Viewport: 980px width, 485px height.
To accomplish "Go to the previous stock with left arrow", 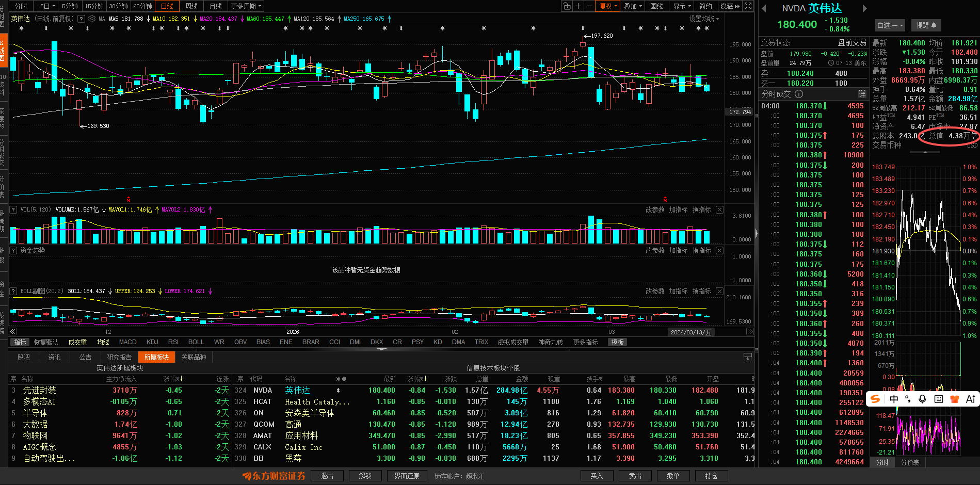I will coord(764,8).
